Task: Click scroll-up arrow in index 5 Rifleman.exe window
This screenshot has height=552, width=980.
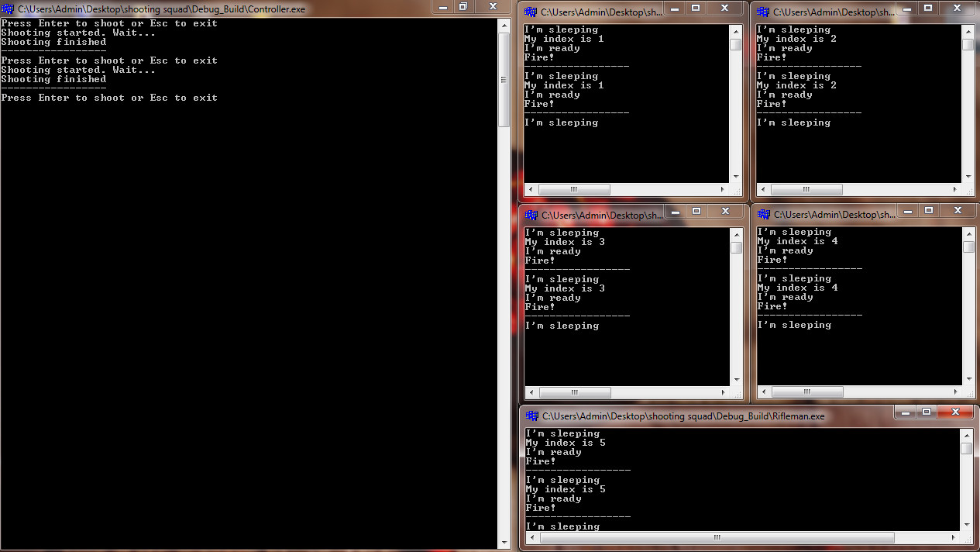Action: pyautogui.click(x=968, y=435)
